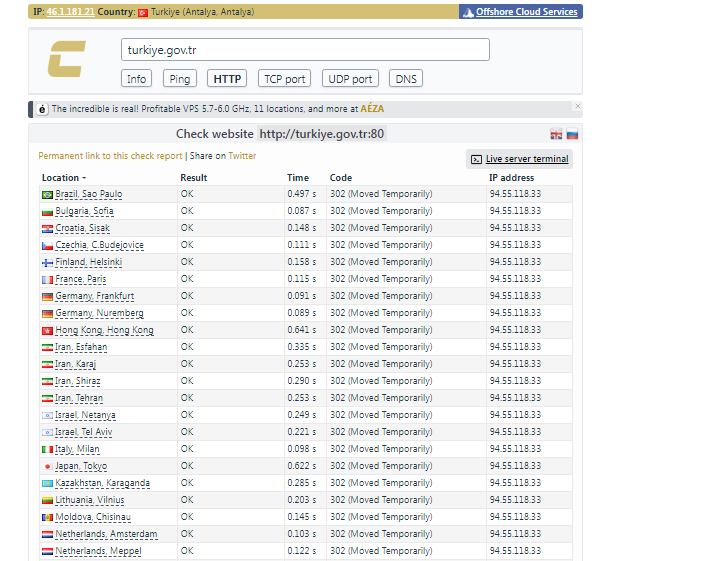This screenshot has height=561, width=705.
Task: Open the Lithuania, Vilnius node link
Action: [89, 500]
